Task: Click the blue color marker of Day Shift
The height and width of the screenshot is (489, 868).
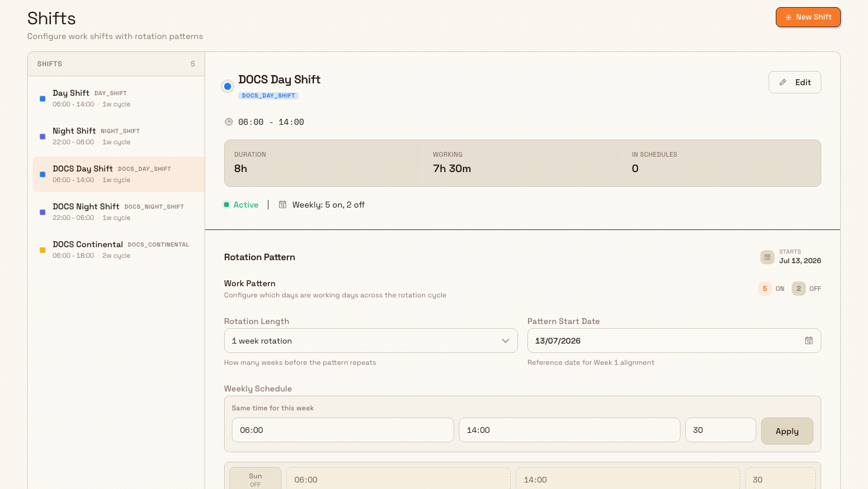Action: pos(43,99)
